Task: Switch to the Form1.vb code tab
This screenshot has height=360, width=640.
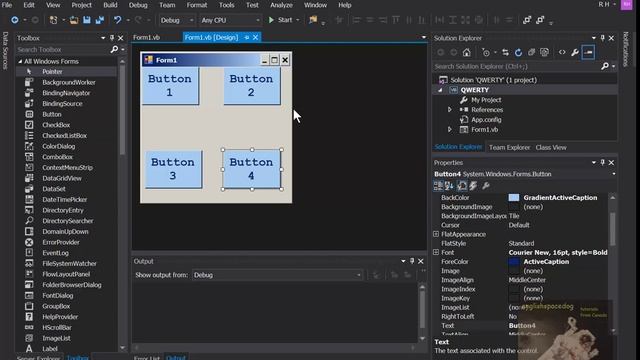Action: coord(147,37)
